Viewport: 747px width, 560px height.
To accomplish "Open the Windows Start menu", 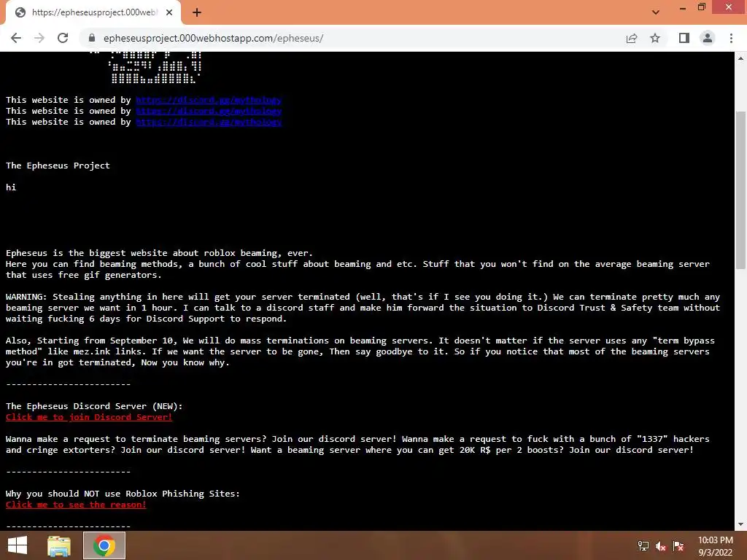I will click(x=18, y=545).
